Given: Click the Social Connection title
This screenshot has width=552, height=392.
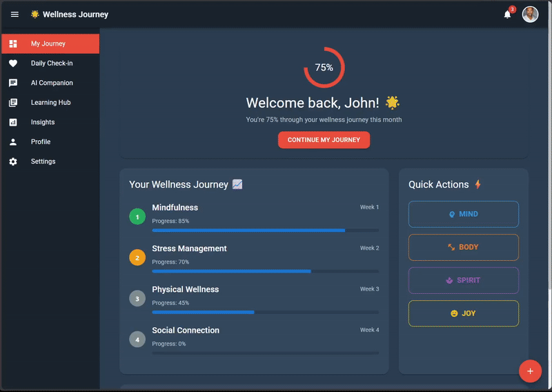Looking at the screenshot, I should tap(186, 330).
